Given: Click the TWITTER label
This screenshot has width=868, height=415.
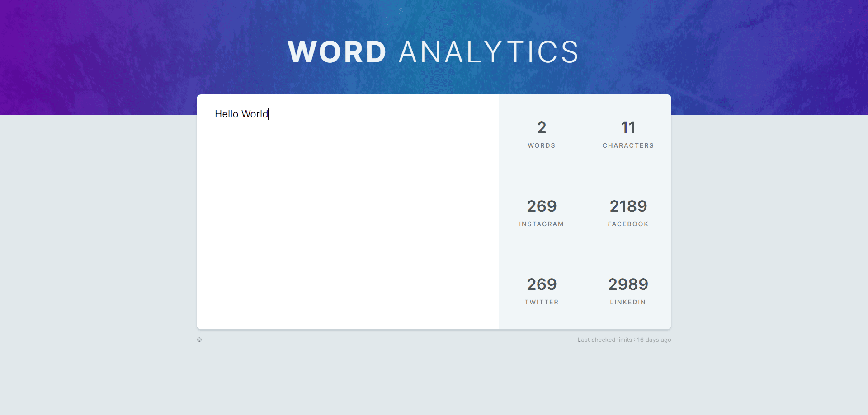Looking at the screenshot, I should point(542,302).
